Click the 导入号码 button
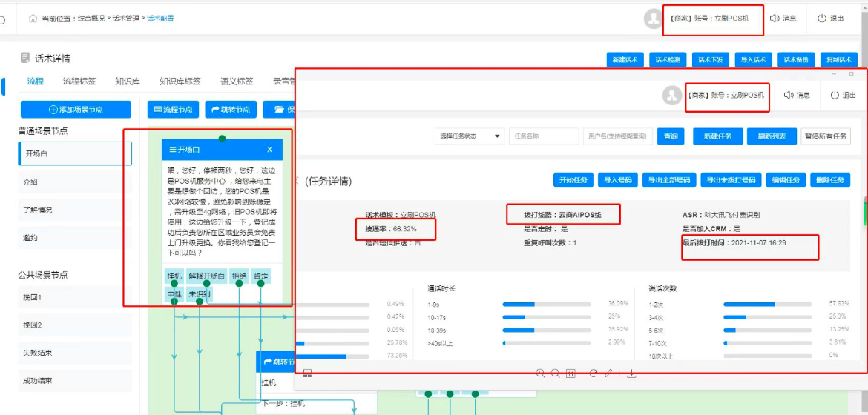This screenshot has height=415, width=868. pyautogui.click(x=618, y=180)
